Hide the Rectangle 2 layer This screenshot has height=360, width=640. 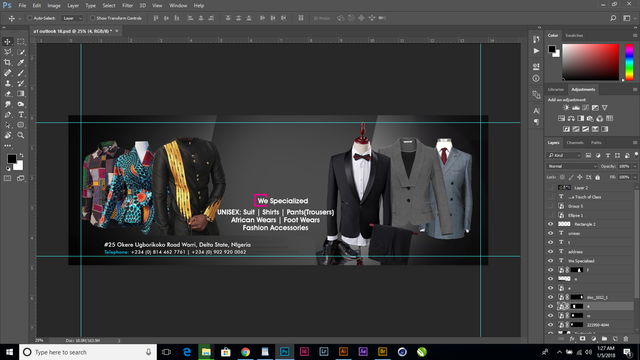pyautogui.click(x=550, y=224)
